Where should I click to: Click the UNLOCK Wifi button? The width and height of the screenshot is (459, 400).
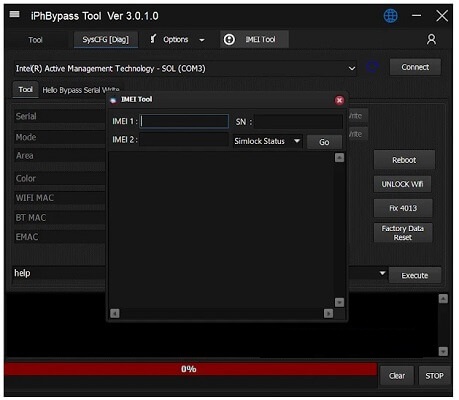402,184
